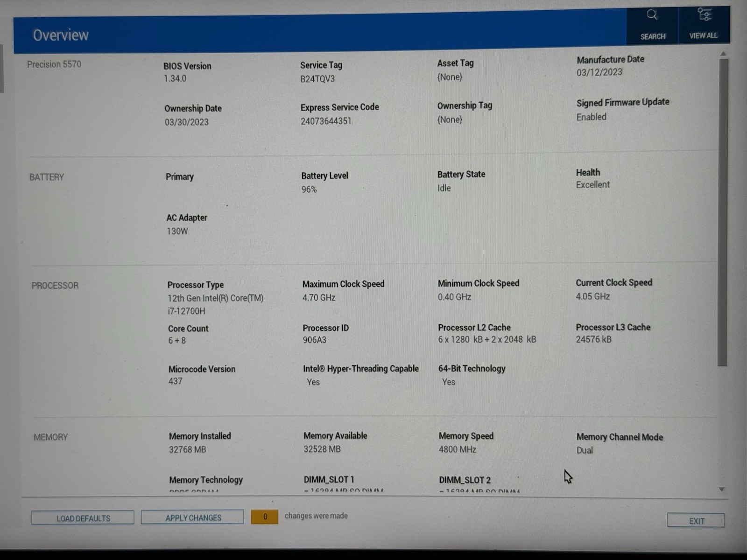The height and width of the screenshot is (560, 747).
Task: Click the Primary battery label
Action: coord(180,177)
